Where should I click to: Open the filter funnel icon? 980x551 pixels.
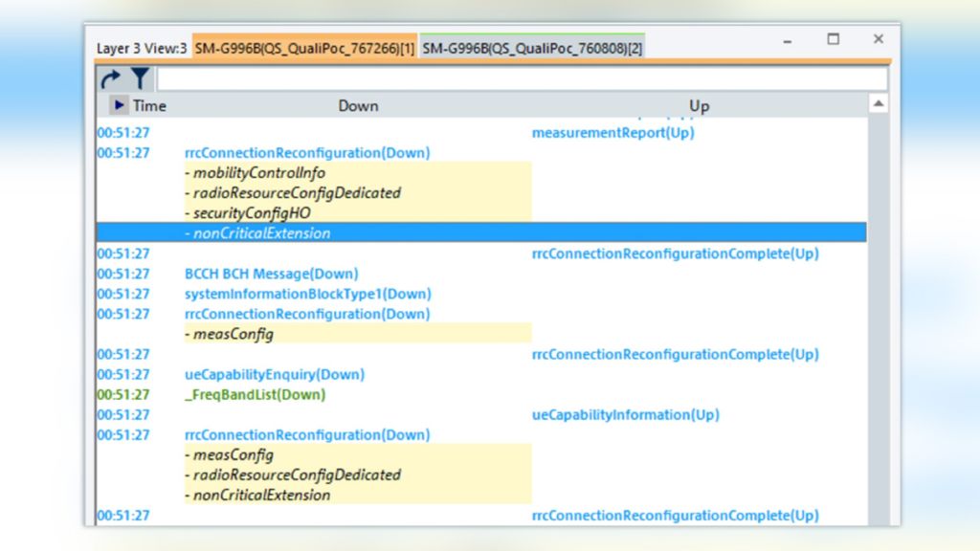point(139,77)
